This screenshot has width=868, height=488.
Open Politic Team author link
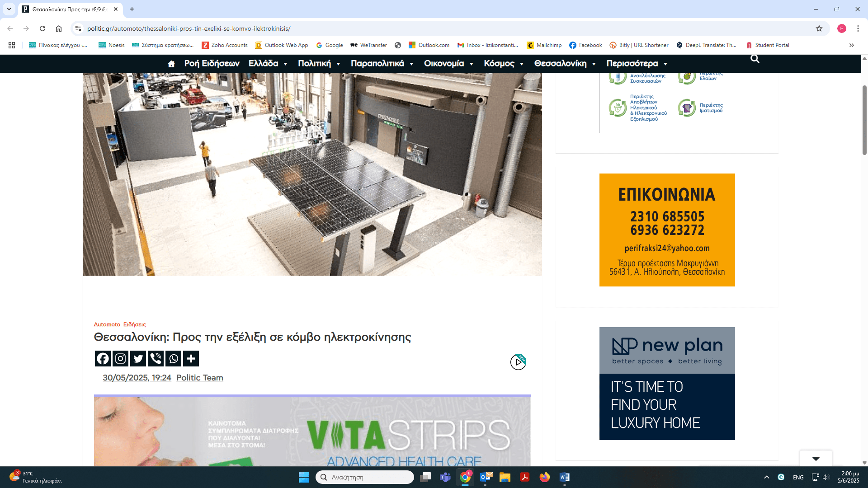199,378
